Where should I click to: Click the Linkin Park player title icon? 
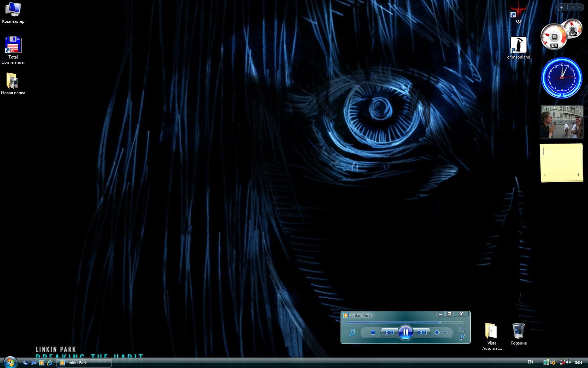tap(346, 315)
